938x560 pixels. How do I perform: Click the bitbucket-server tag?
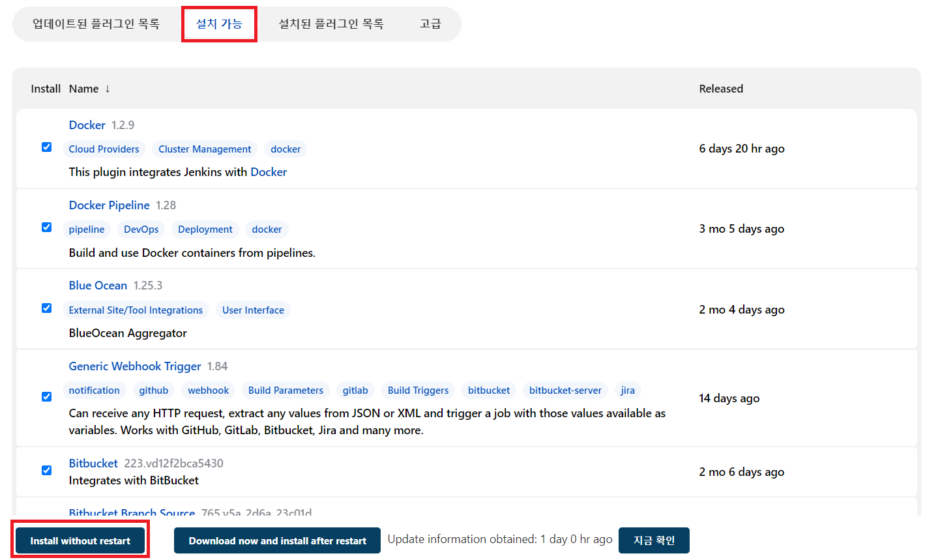coord(565,391)
